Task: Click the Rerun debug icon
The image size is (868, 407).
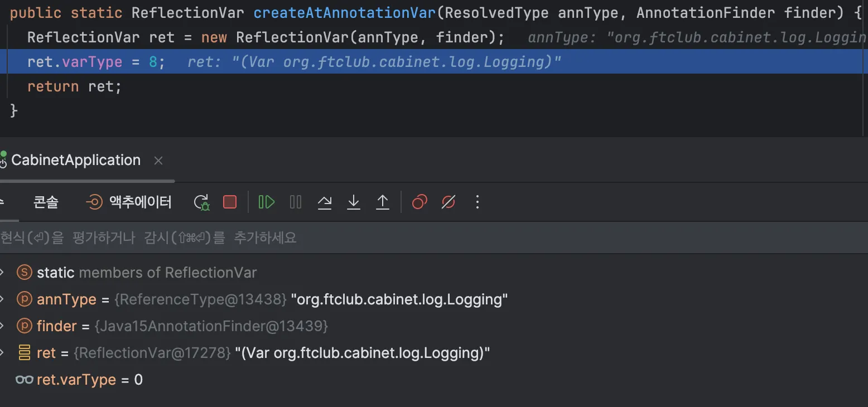Action: [x=201, y=202]
